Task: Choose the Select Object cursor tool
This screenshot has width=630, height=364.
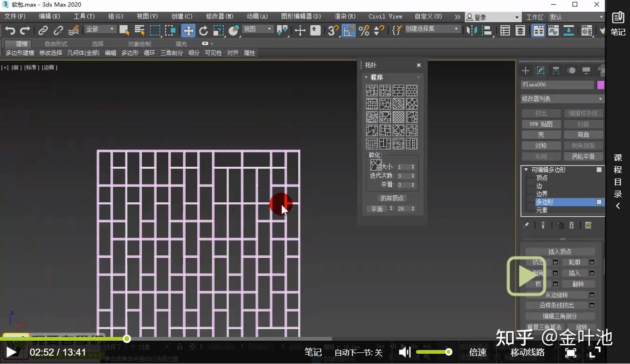Action: click(x=124, y=31)
